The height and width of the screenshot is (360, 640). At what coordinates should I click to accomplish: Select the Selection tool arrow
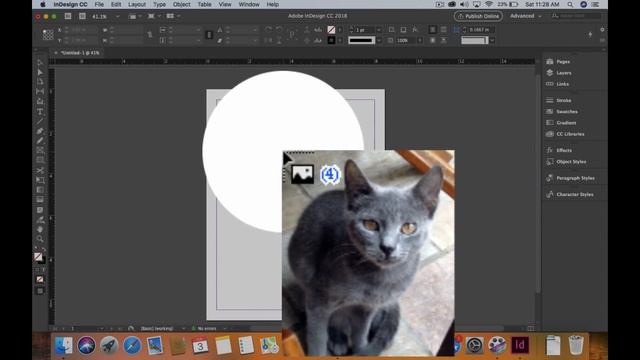pyautogui.click(x=40, y=62)
